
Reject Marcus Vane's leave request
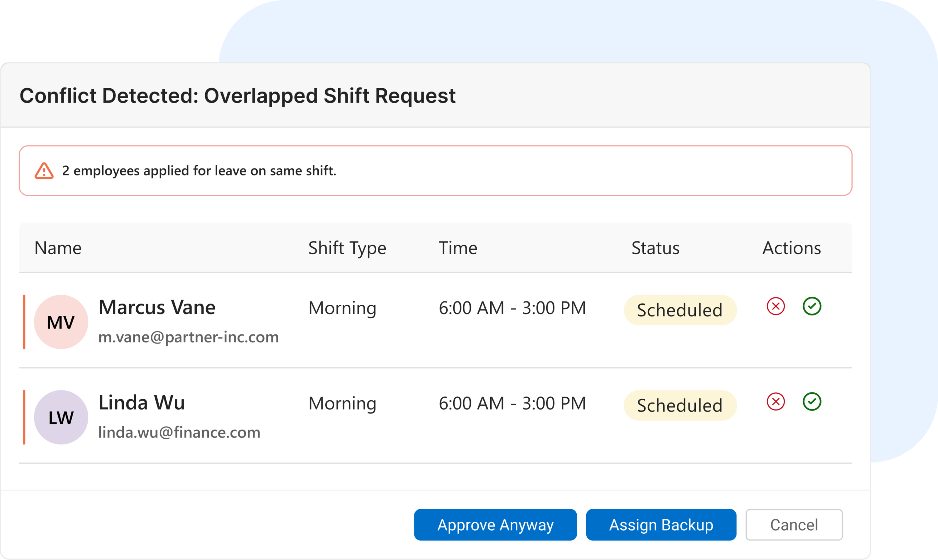(x=776, y=306)
